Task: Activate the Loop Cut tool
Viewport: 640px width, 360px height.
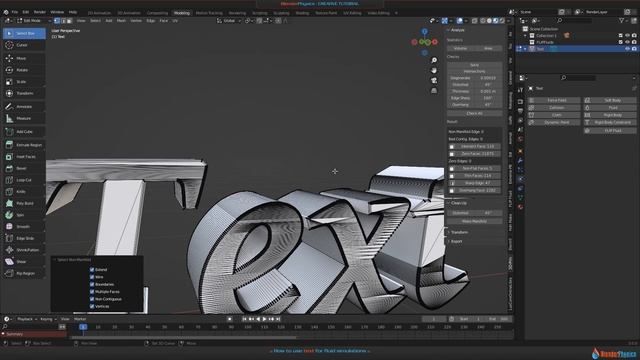Action: point(24,180)
